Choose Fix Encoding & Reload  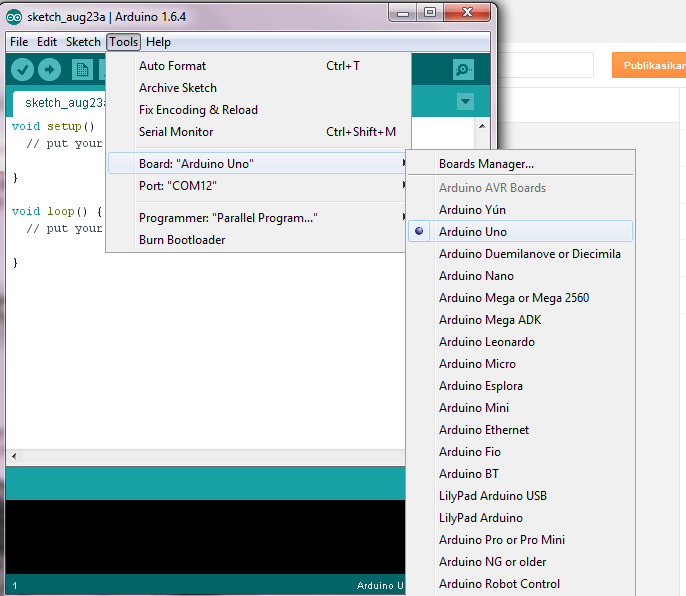(257, 109)
